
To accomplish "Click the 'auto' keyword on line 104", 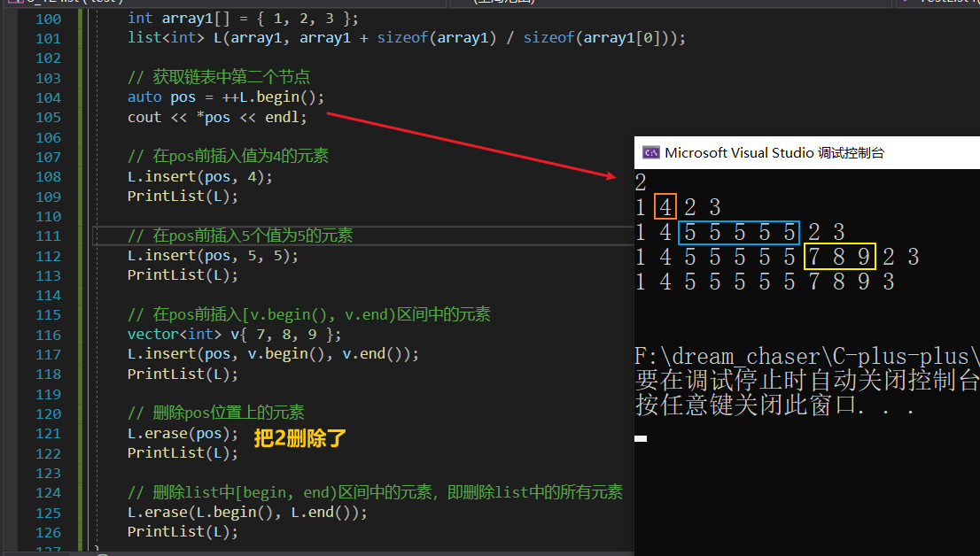I will (x=144, y=97).
